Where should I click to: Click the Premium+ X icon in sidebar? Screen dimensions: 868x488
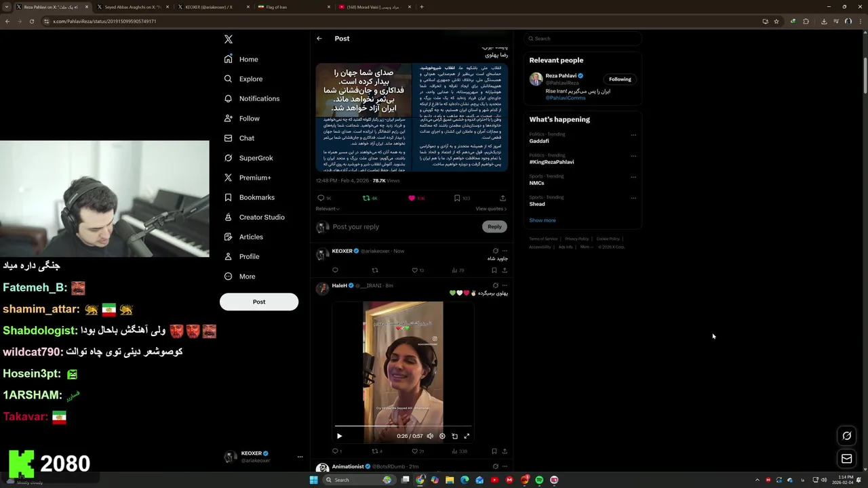click(229, 178)
